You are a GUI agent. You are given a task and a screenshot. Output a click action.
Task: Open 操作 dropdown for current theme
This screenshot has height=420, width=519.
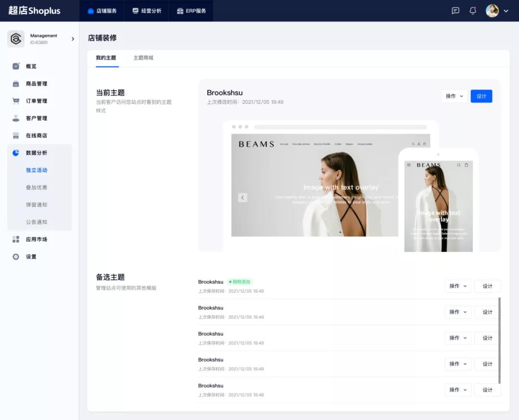(454, 96)
